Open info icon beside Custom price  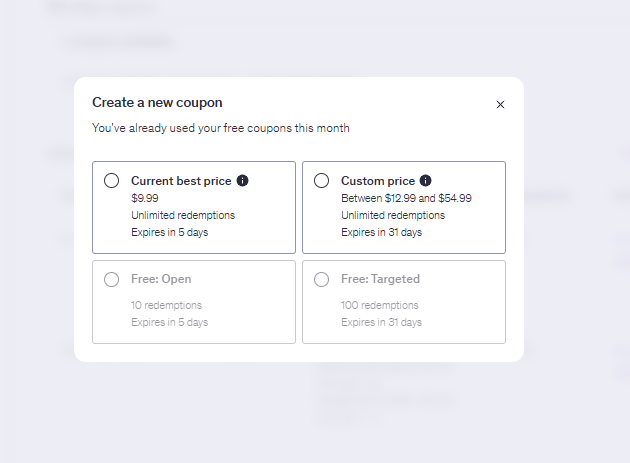[425, 180]
